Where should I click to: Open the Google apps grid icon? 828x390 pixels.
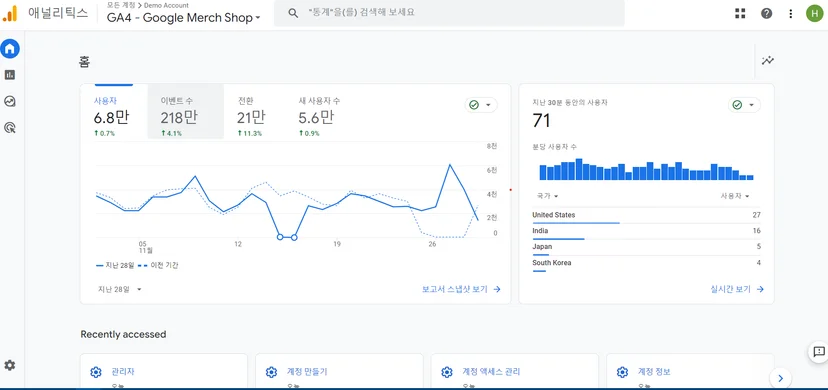pyautogui.click(x=740, y=14)
